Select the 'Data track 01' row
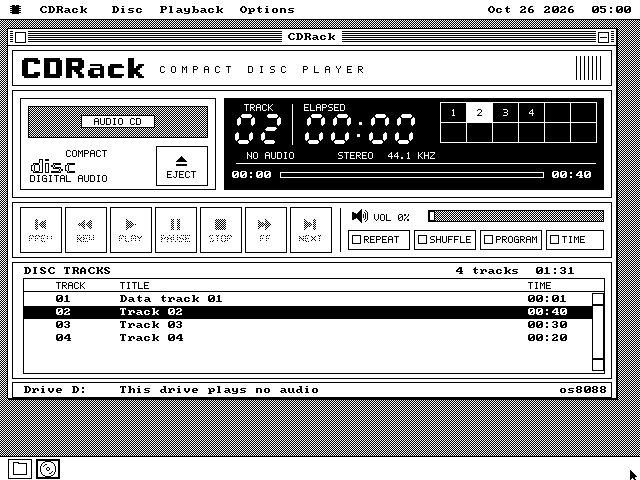 coord(308,299)
